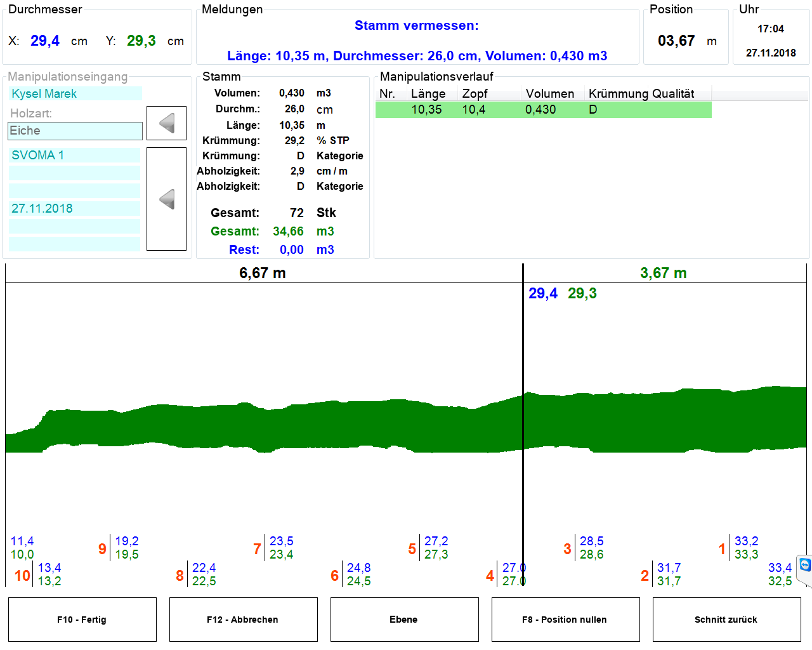This screenshot has width=812, height=650.
Task: Click the Krümmung Qualität column header
Action: click(x=641, y=94)
